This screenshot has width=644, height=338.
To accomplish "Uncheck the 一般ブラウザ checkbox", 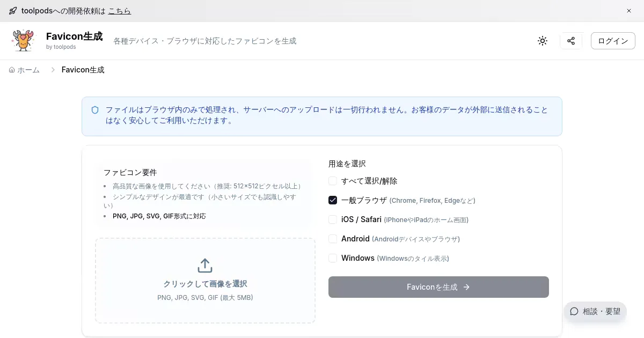I will 333,201.
